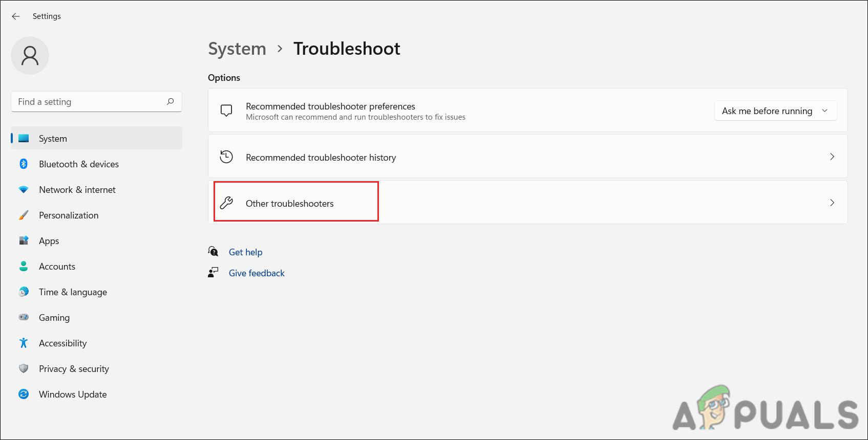The image size is (868, 440).
Task: Click the Windows Update sync icon
Action: [x=24, y=394]
